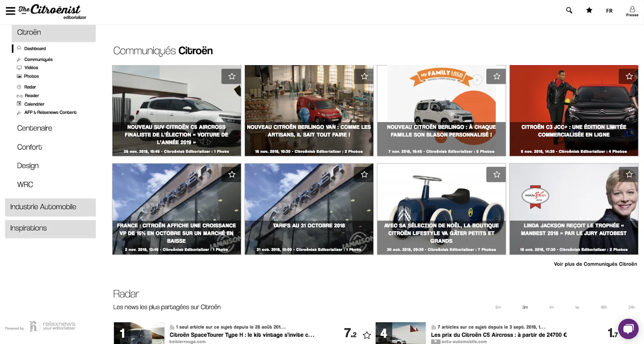Expand the Inspirations sidebar section
Viewport: 644px width, 344px height.
click(50, 229)
